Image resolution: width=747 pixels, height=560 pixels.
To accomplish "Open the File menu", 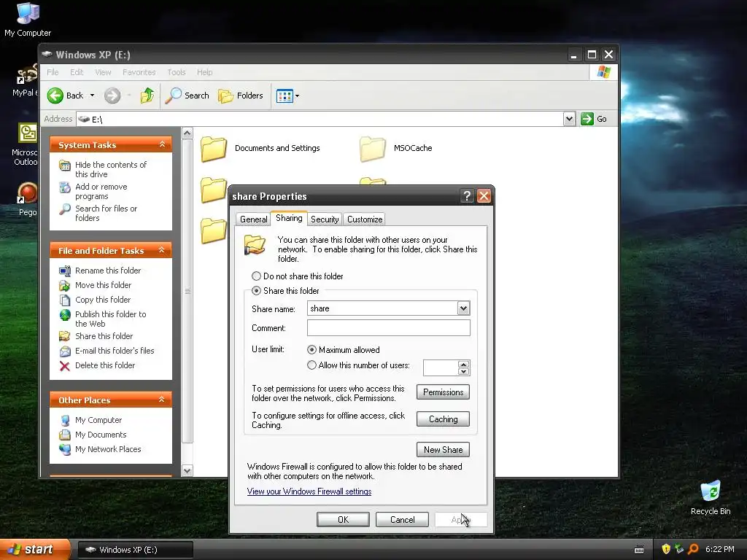I will 53,72.
